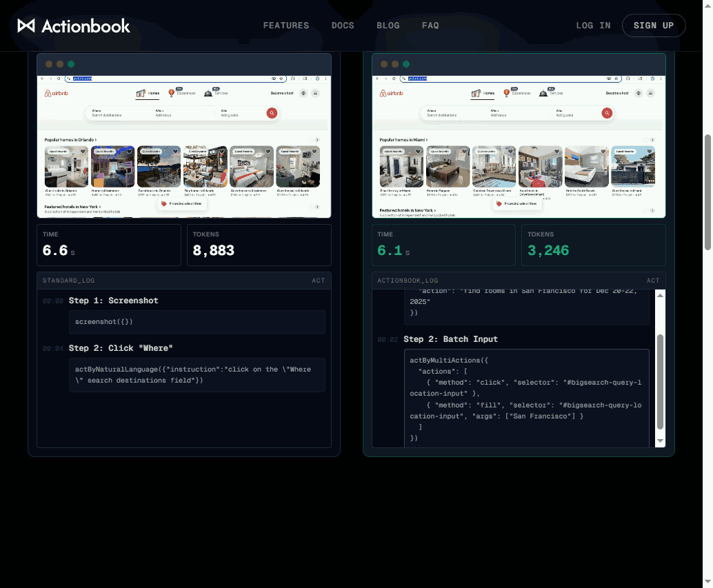
Task: Click the address bar in the Orlando demo
Action: click(174, 79)
